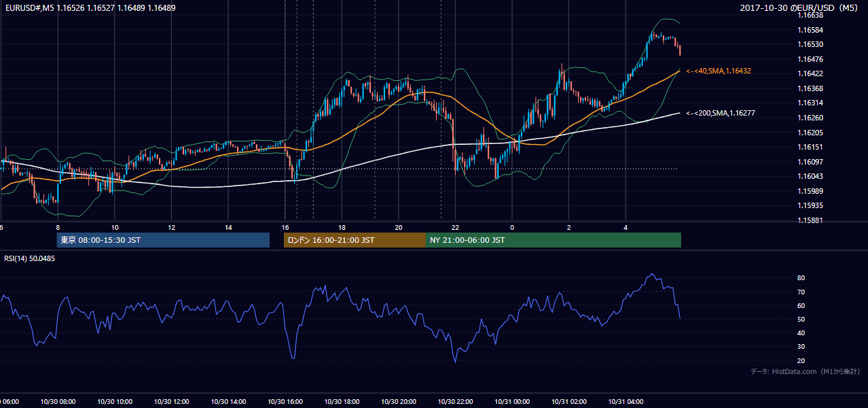Click price axis value 1.16476

(811, 59)
